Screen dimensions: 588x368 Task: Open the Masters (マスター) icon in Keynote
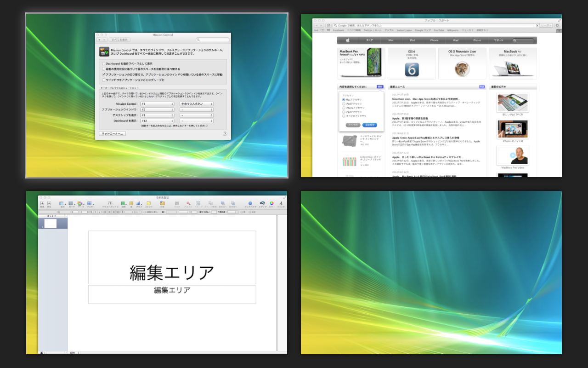[89, 203]
